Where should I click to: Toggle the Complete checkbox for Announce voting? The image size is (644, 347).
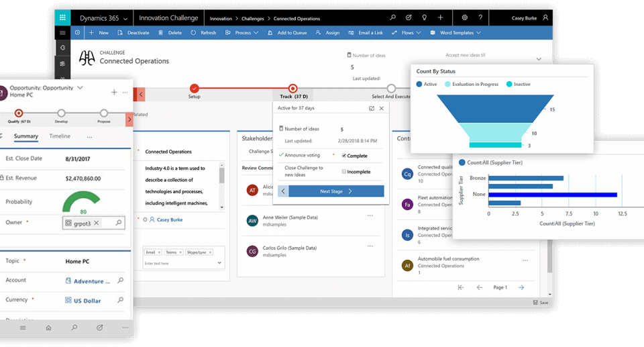[344, 156]
